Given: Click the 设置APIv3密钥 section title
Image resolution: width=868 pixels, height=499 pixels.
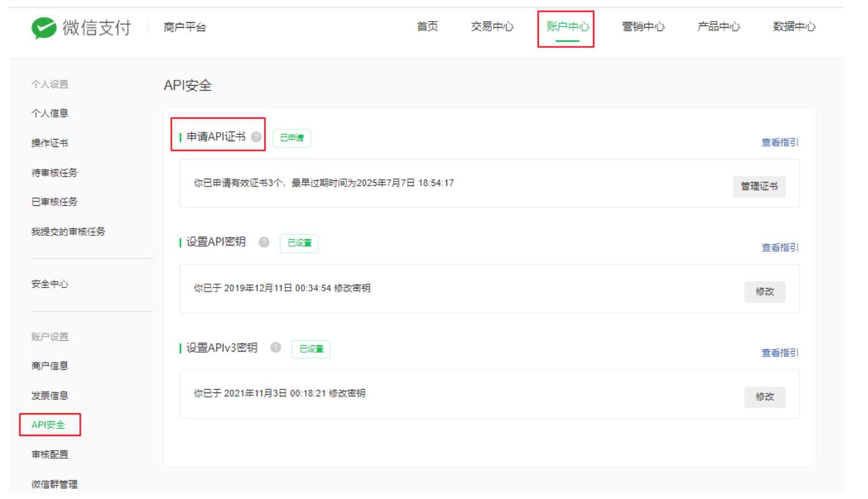Looking at the screenshot, I should (222, 348).
